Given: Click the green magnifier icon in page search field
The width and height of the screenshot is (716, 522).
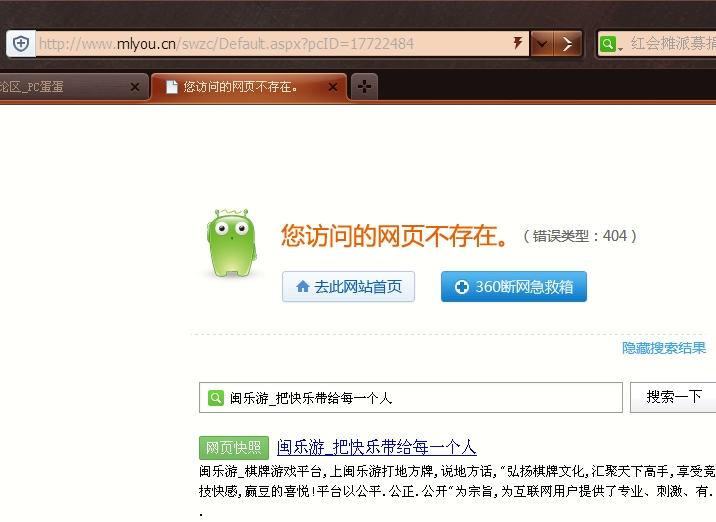Looking at the screenshot, I should coord(216,398).
